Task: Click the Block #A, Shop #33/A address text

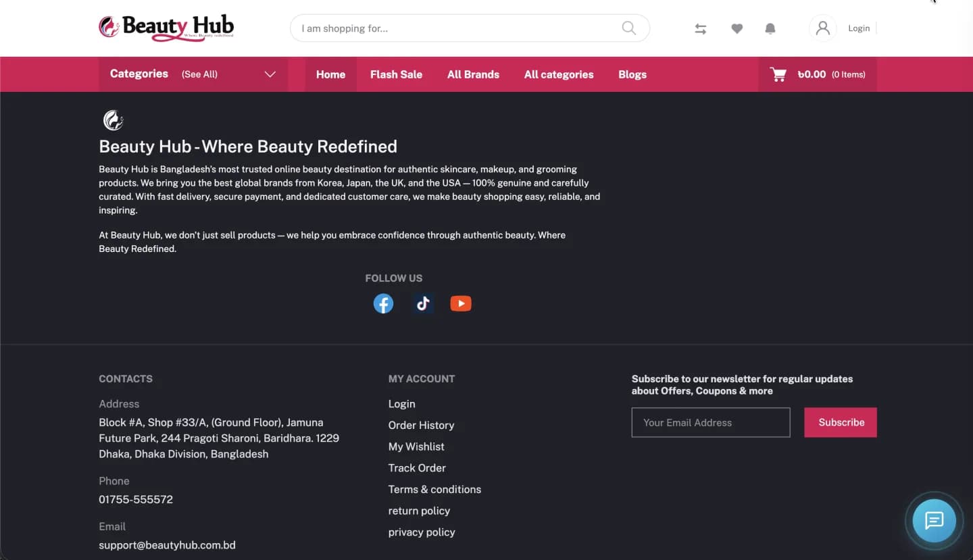Action: coord(219,438)
